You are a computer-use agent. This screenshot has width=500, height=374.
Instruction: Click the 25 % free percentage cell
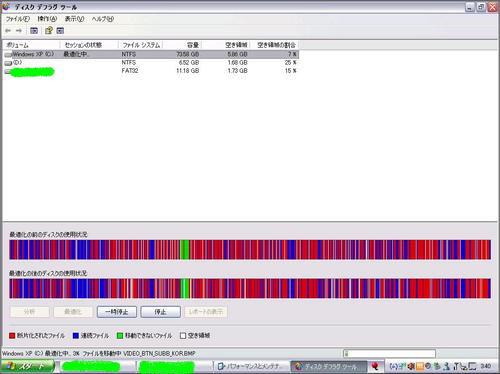(x=290, y=62)
